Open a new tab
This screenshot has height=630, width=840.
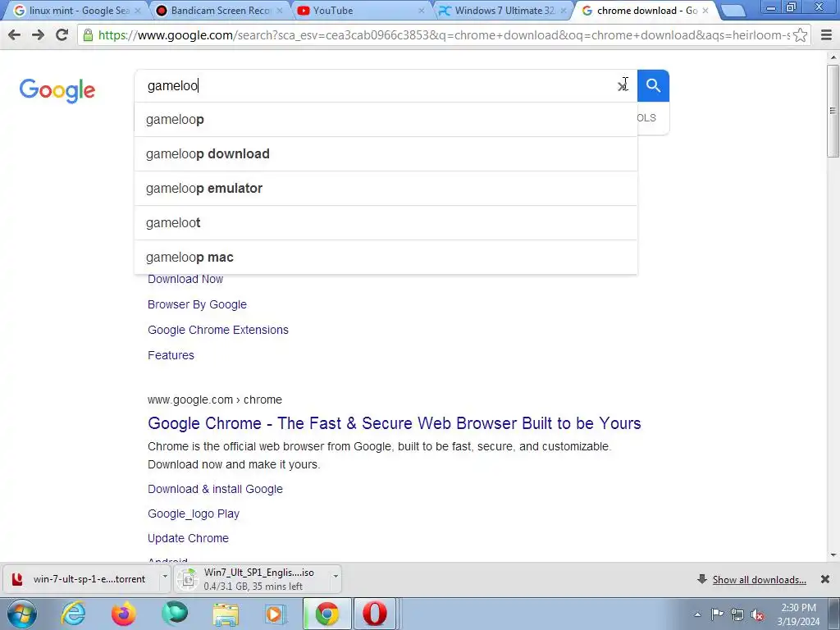point(733,11)
